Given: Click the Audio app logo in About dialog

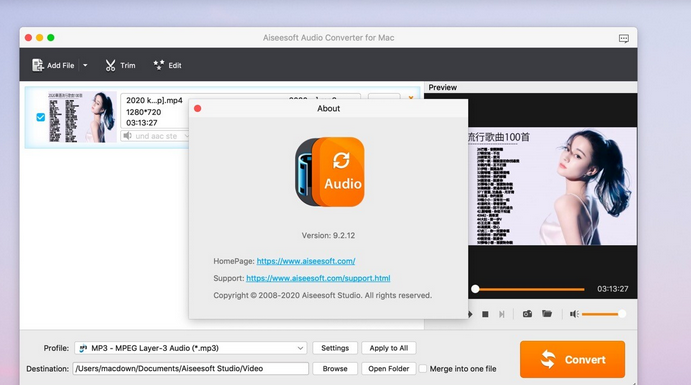Looking at the screenshot, I should click(330, 172).
